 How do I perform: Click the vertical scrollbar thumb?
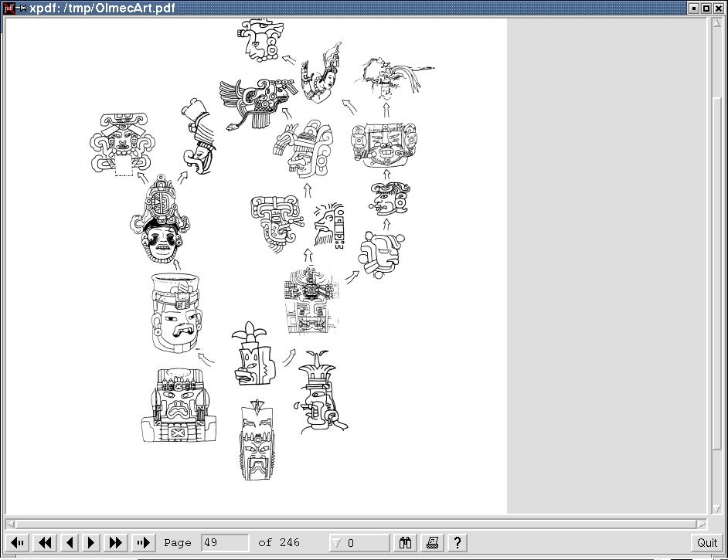point(717,273)
